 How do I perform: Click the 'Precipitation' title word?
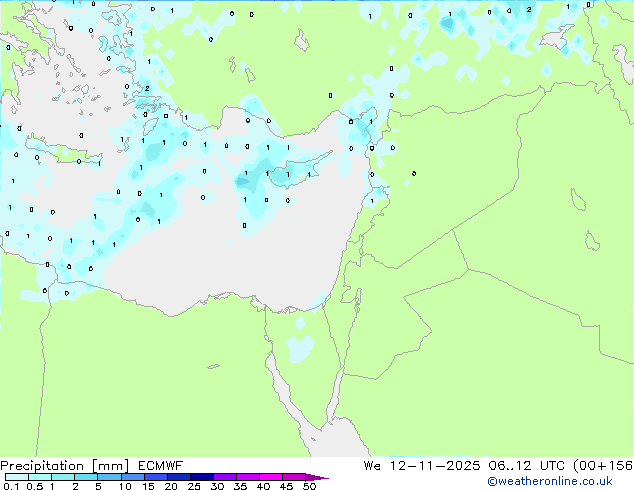[x=42, y=466]
